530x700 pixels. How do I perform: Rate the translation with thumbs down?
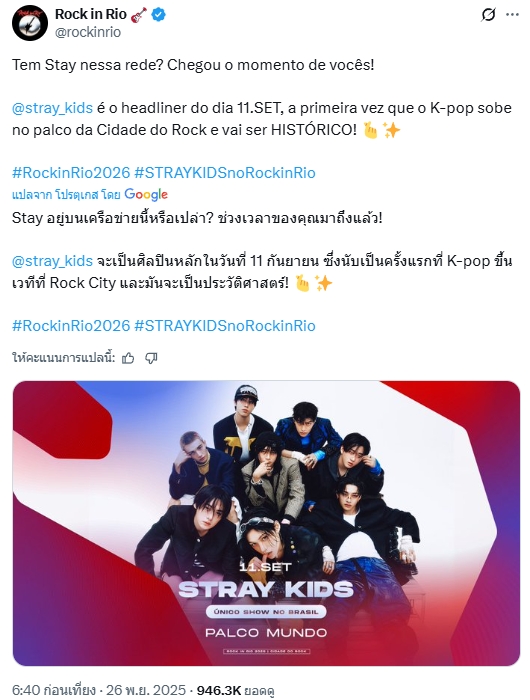[151, 358]
